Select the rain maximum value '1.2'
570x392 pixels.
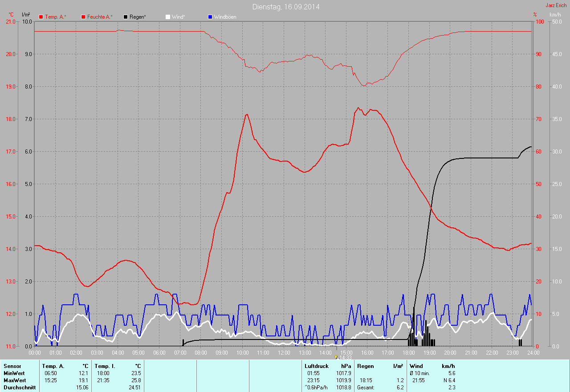coord(400,380)
